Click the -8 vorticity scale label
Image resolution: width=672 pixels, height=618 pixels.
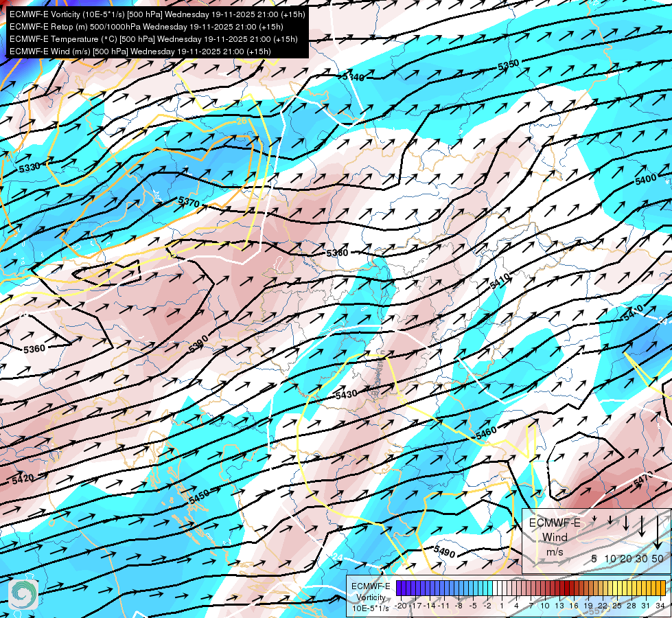pyautogui.click(x=459, y=606)
